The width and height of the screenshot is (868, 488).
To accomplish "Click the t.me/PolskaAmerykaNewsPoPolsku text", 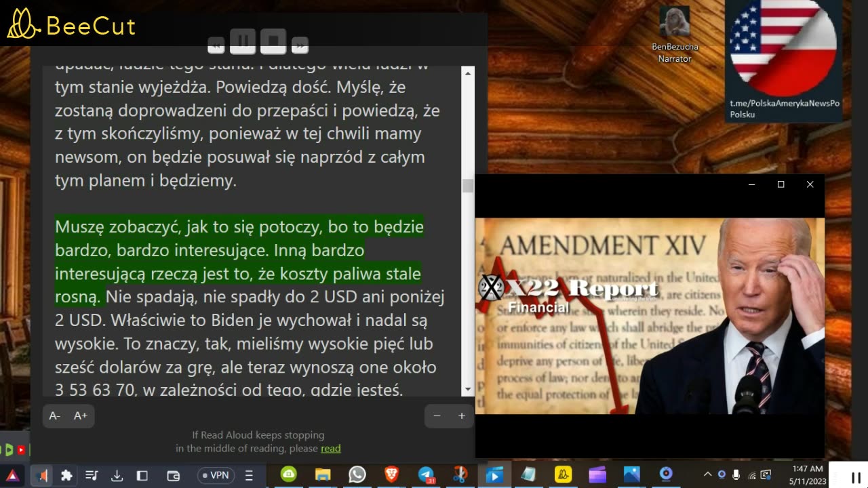I will pos(785,109).
